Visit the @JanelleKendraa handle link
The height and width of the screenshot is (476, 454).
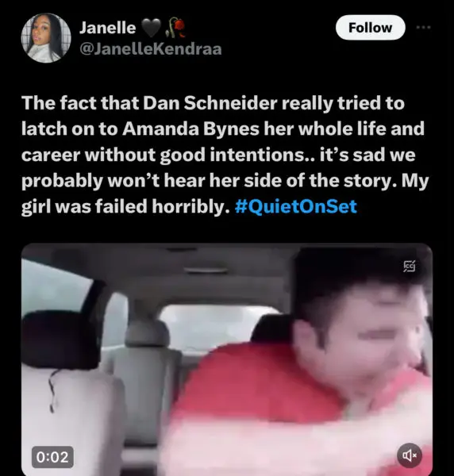tap(150, 49)
